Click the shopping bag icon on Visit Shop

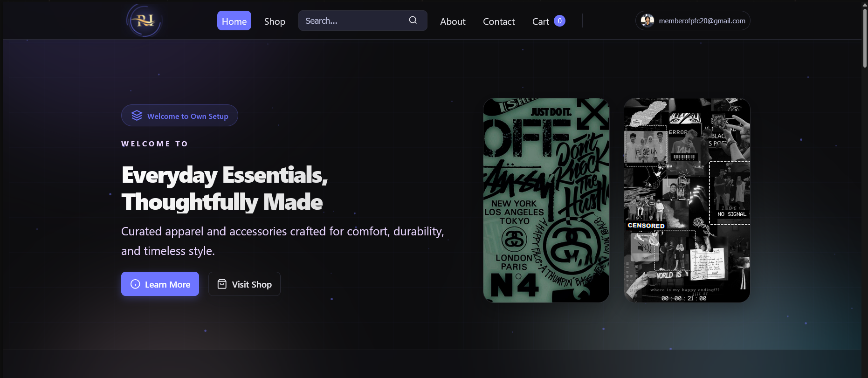[222, 284]
